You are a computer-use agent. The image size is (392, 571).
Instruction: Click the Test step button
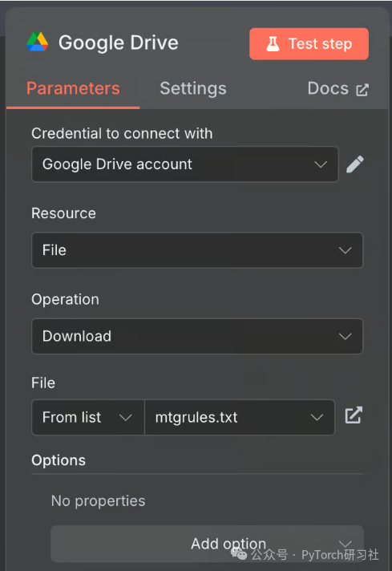(x=309, y=43)
